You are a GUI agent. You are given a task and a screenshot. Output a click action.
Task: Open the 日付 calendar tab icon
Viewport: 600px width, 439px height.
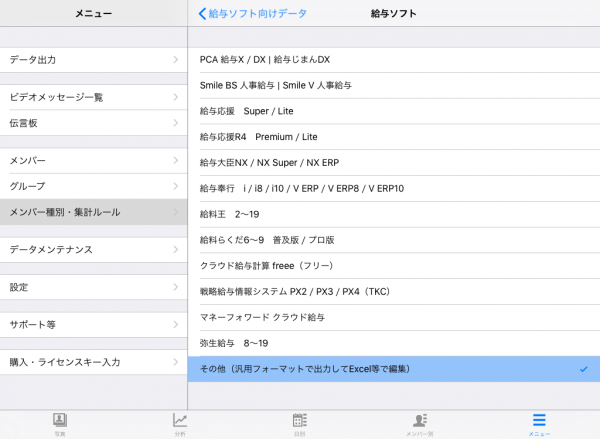click(300, 421)
